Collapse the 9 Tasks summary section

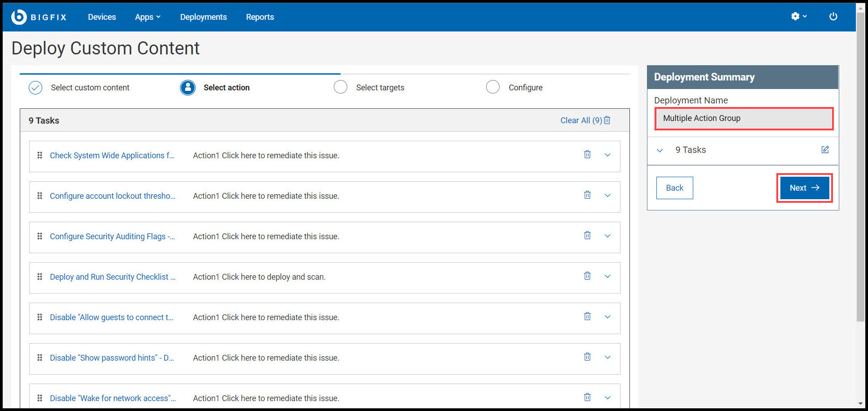point(660,151)
